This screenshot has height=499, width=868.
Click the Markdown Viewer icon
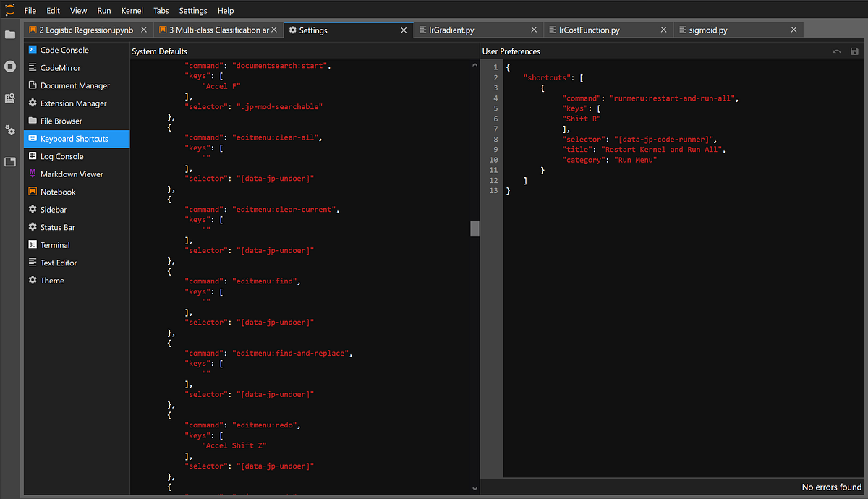(x=33, y=174)
